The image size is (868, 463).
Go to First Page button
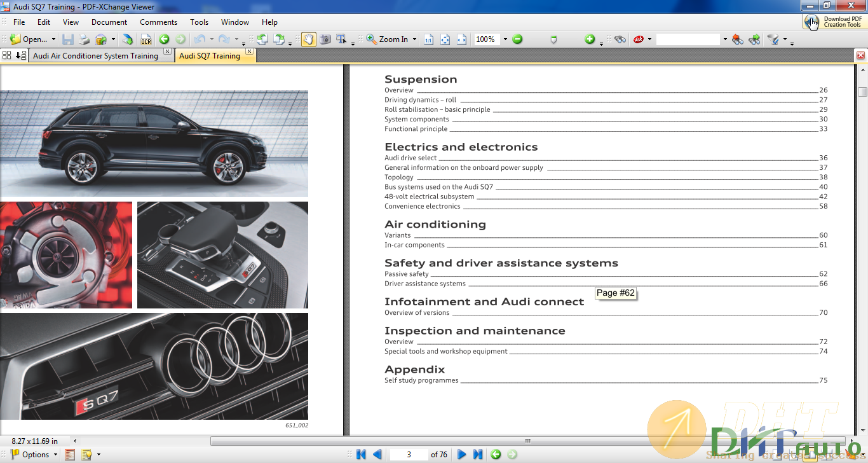coord(361,454)
